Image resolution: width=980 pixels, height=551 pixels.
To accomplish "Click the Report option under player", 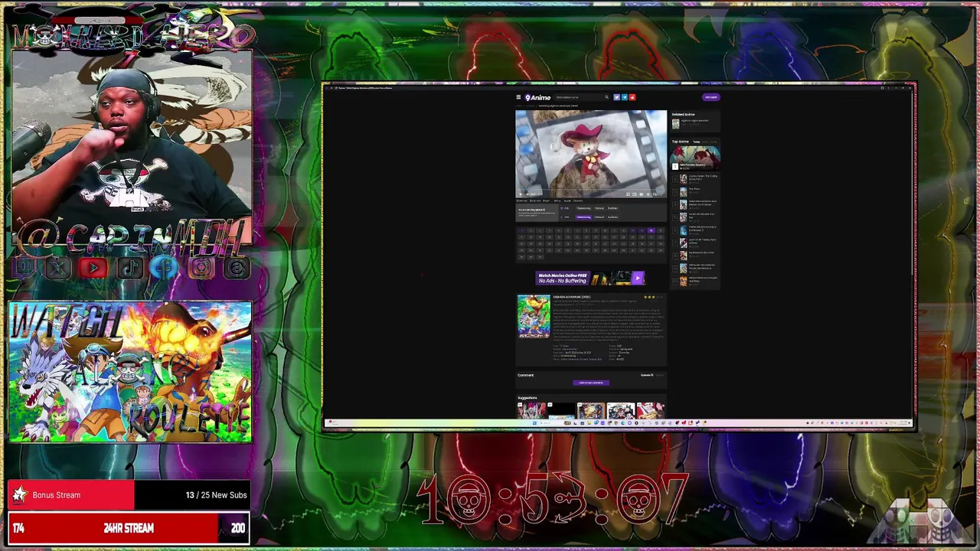I will (x=577, y=201).
